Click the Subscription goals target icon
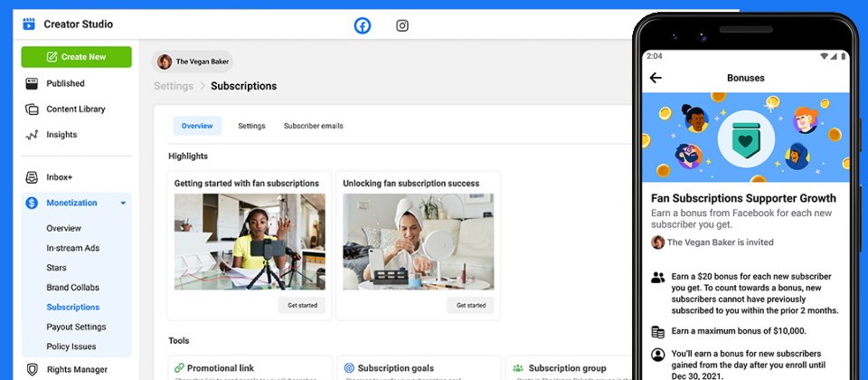 click(349, 368)
